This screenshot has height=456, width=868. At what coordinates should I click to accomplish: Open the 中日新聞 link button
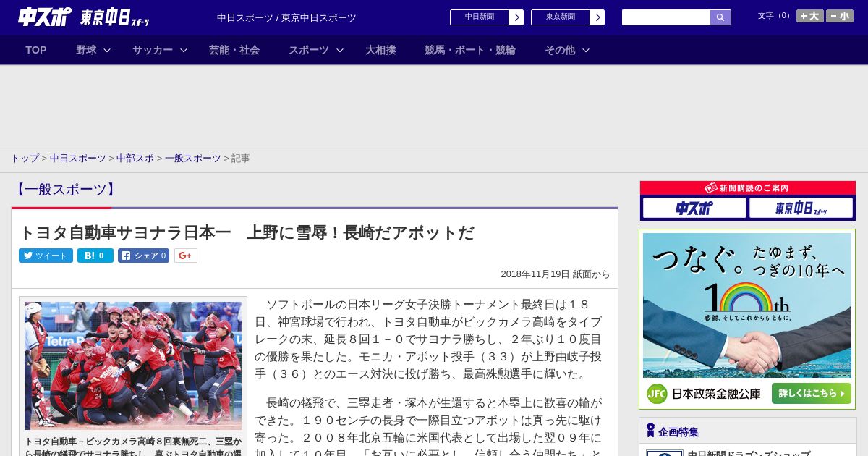pos(487,17)
